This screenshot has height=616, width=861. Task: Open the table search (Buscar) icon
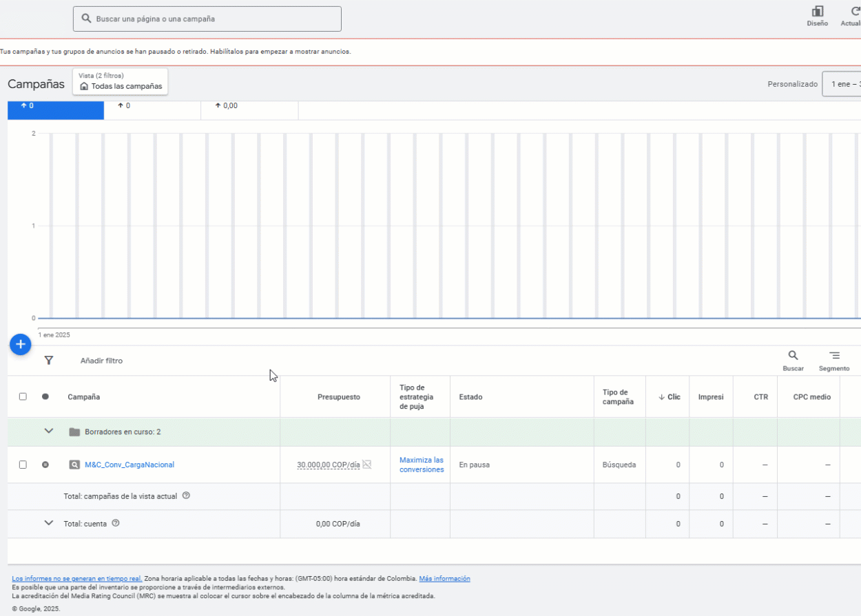[x=793, y=356]
